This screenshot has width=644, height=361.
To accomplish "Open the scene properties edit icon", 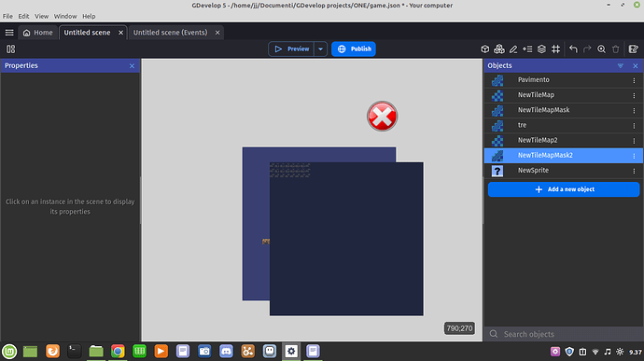I will pyautogui.click(x=634, y=49).
